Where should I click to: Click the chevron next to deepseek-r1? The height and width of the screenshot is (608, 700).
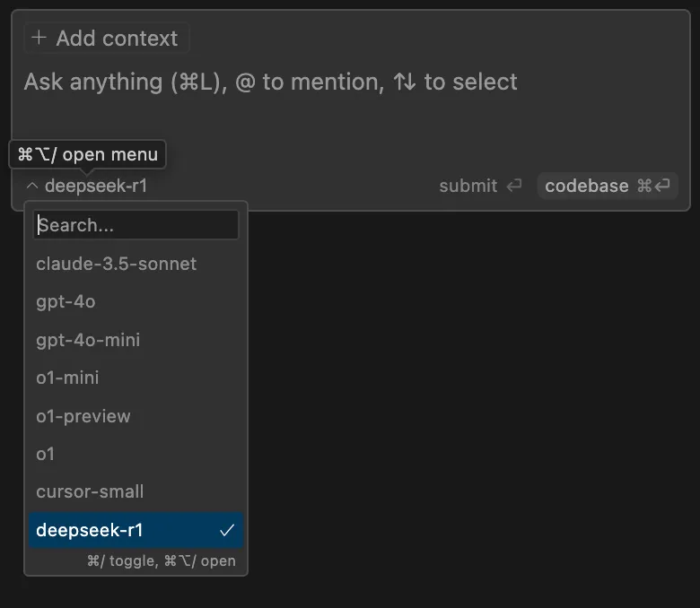[x=32, y=187]
